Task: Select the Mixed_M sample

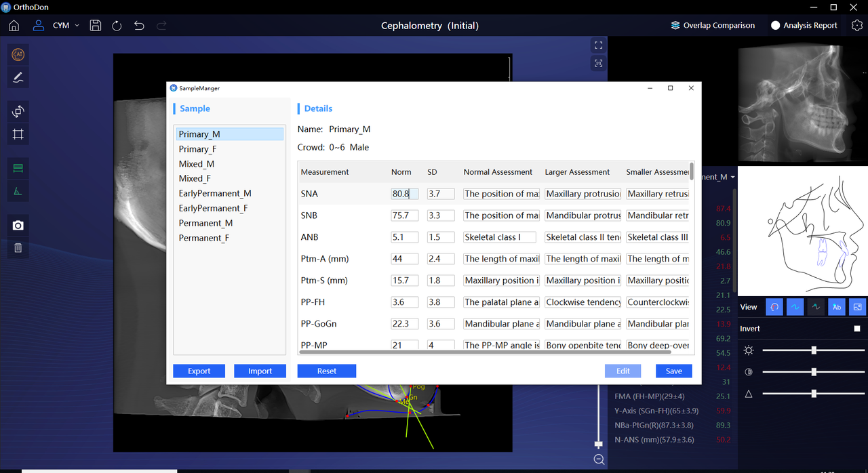Action: pos(229,164)
